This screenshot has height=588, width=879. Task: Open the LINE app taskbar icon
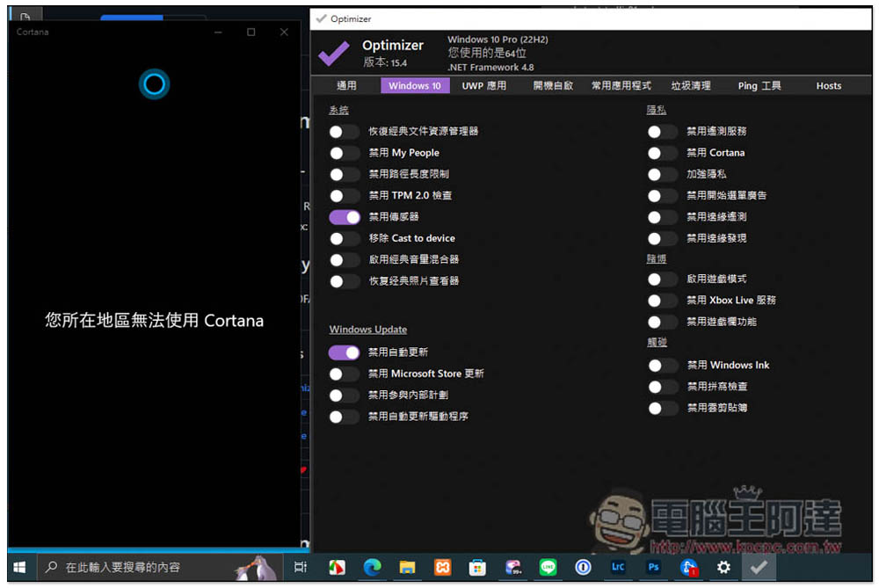click(548, 567)
